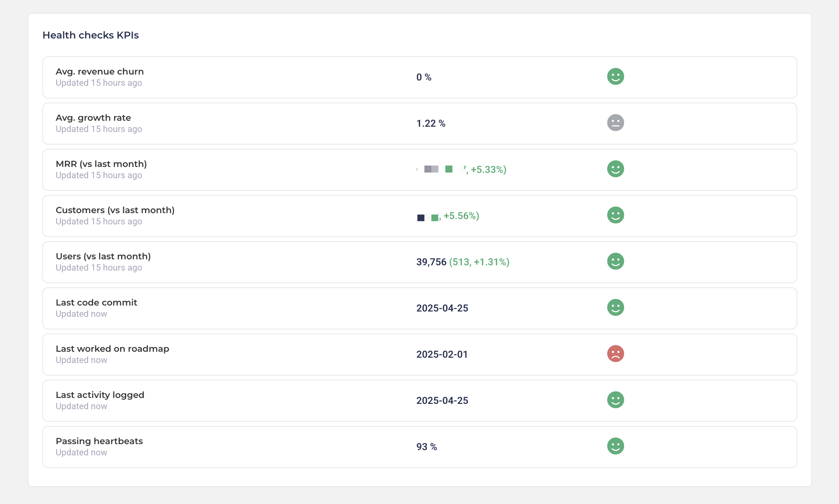This screenshot has width=839, height=504.
Task: Click the 1.22 % growth rate value
Action: pyautogui.click(x=431, y=124)
